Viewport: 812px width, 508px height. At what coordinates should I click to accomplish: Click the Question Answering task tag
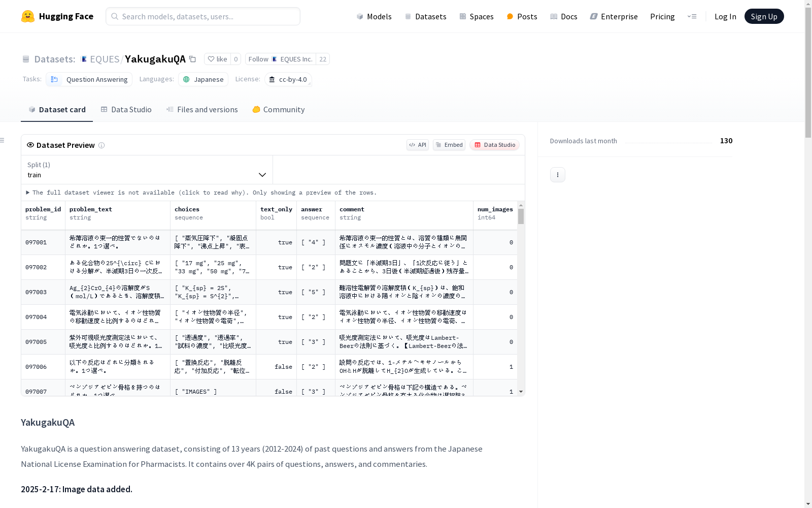tap(89, 79)
